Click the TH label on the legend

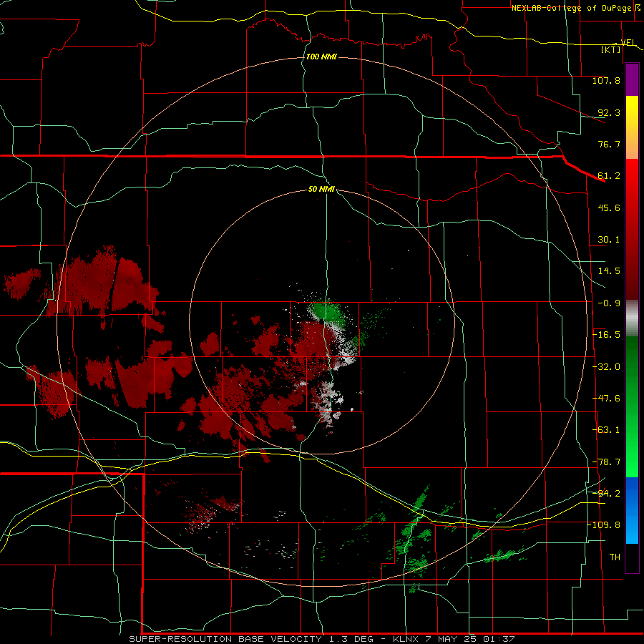(615, 557)
